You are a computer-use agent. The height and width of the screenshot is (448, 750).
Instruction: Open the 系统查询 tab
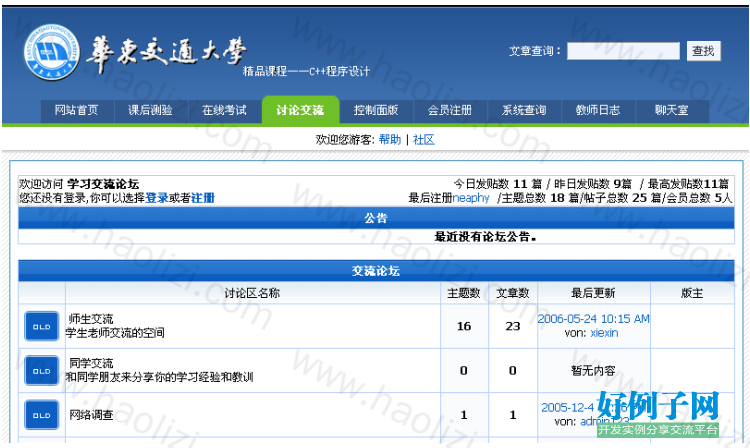(524, 110)
